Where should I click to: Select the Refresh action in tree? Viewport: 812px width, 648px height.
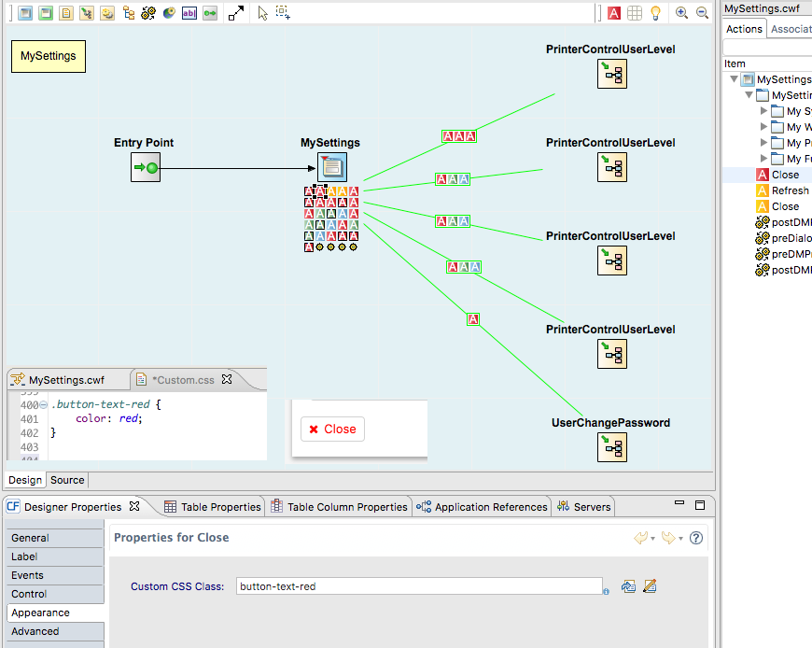[x=782, y=190]
